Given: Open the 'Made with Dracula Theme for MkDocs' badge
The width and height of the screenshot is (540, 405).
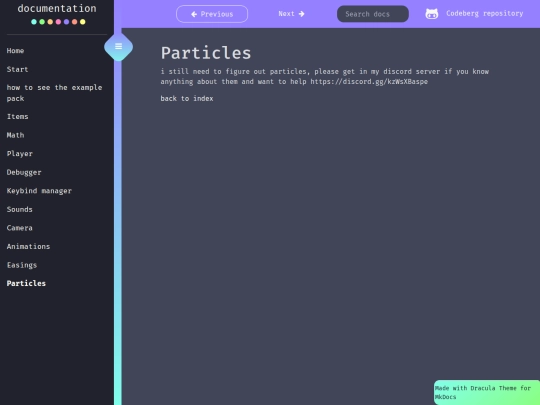Looking at the screenshot, I should (487, 392).
